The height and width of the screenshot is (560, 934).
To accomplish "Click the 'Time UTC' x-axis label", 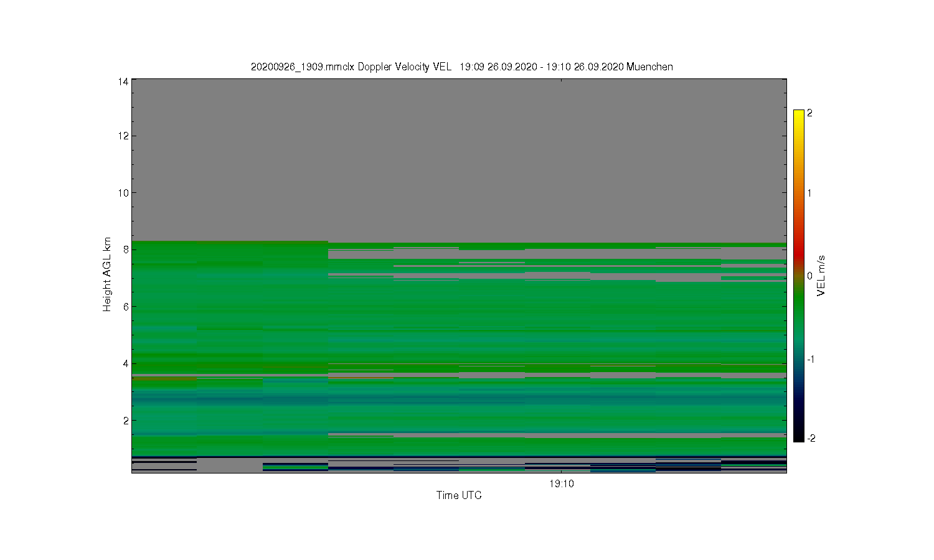I will click(x=459, y=495).
